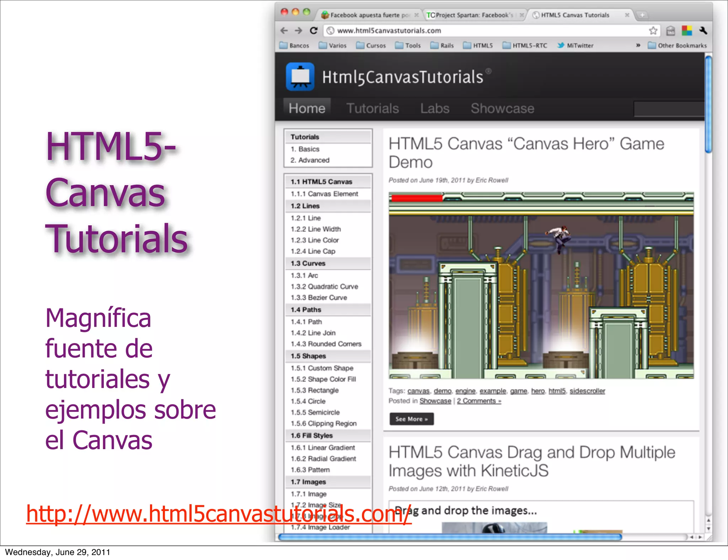Viewport: 728px width, 560px height.
Task: Click the site search box
Action: pos(669,109)
